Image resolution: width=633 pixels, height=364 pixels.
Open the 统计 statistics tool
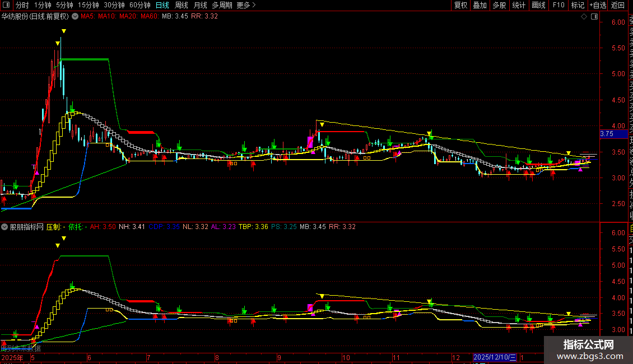[x=518, y=5]
